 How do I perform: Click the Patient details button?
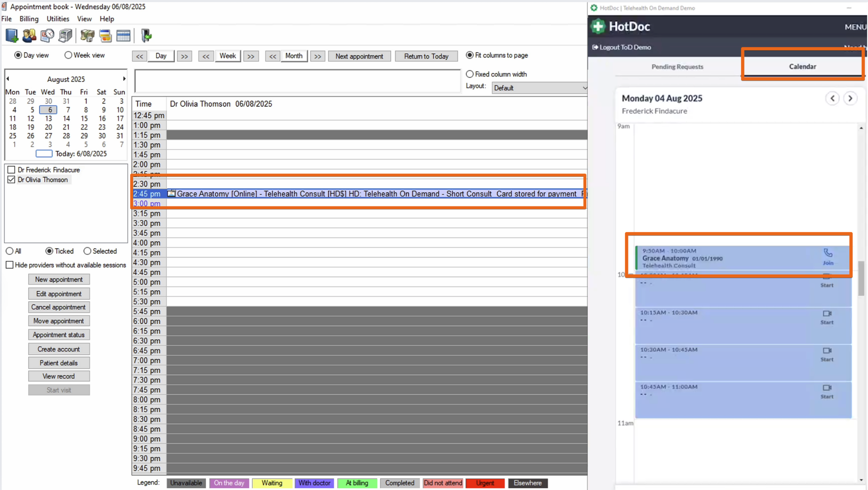pos(59,363)
